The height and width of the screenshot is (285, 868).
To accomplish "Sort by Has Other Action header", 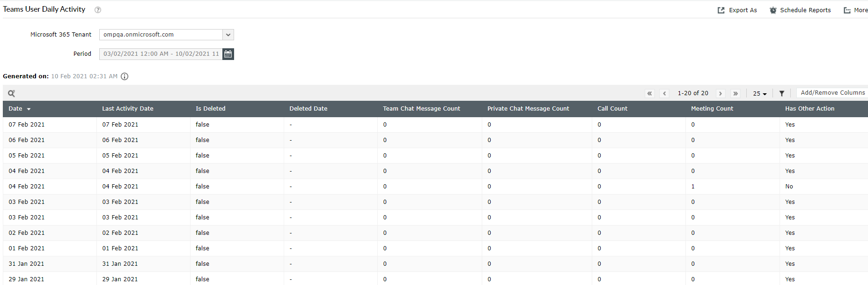I will pos(809,109).
